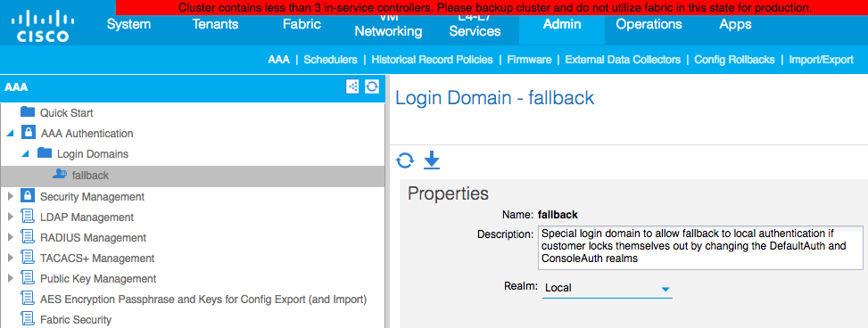868x328 pixels.
Task: Click the red cluster warning banner
Action: (x=492, y=8)
